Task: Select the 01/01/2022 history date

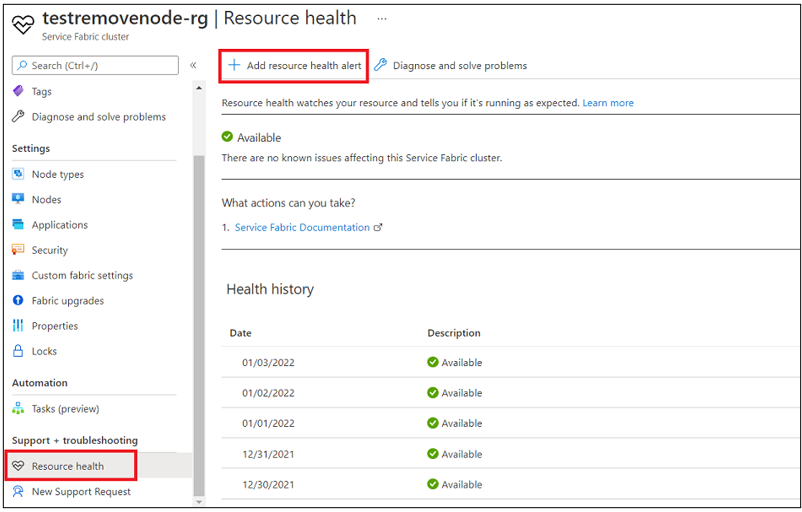Action: coord(268,424)
